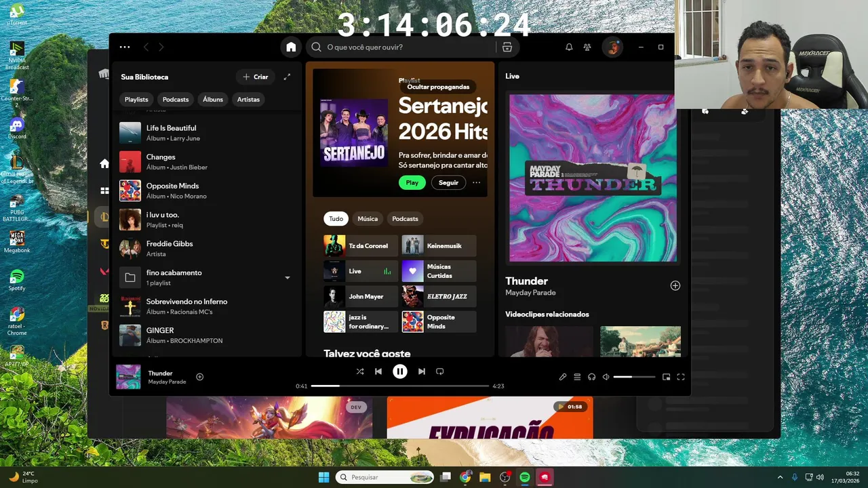Screen dimensions: 868x488
Task: Select the Podcasts chip in the home feed
Action: (405, 219)
